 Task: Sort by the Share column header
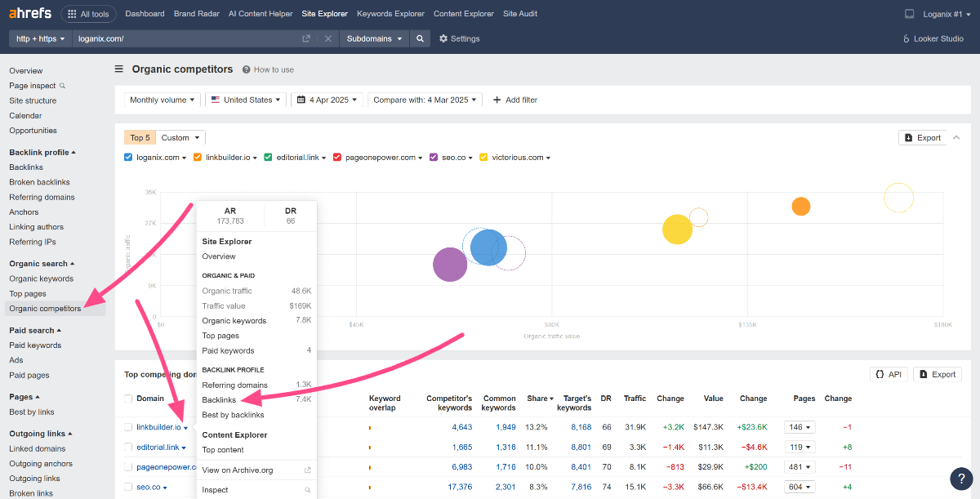(x=540, y=399)
